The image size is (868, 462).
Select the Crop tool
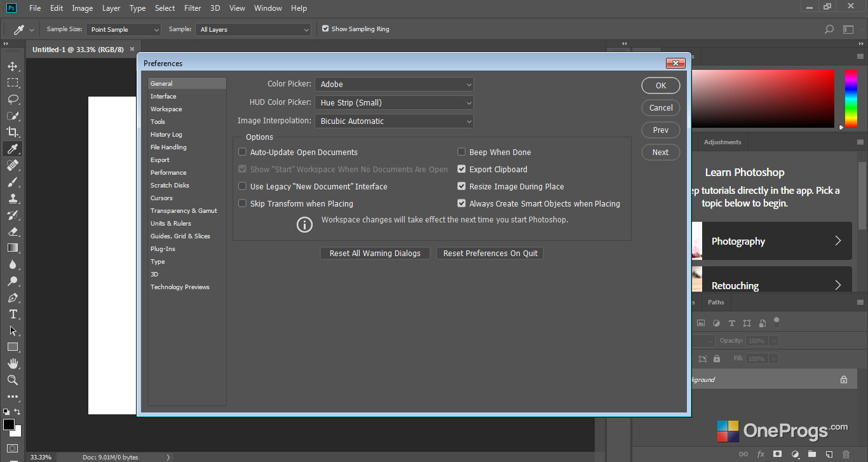13,132
